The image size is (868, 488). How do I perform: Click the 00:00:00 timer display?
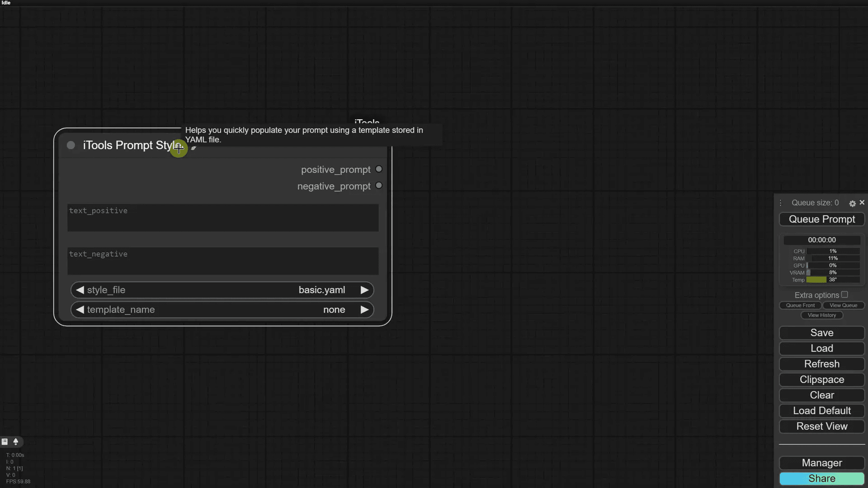pyautogui.click(x=822, y=240)
